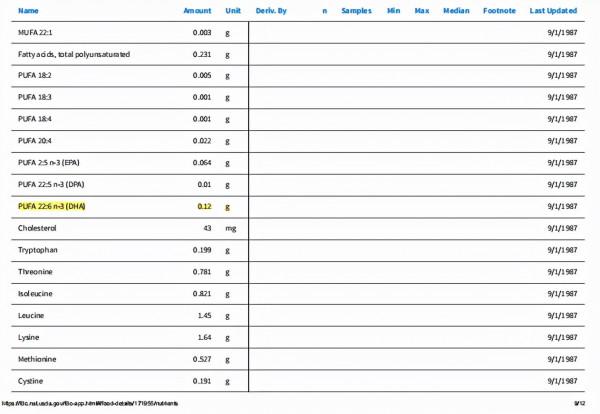
Task: Click the Deriv. By column header
Action: [271, 10]
